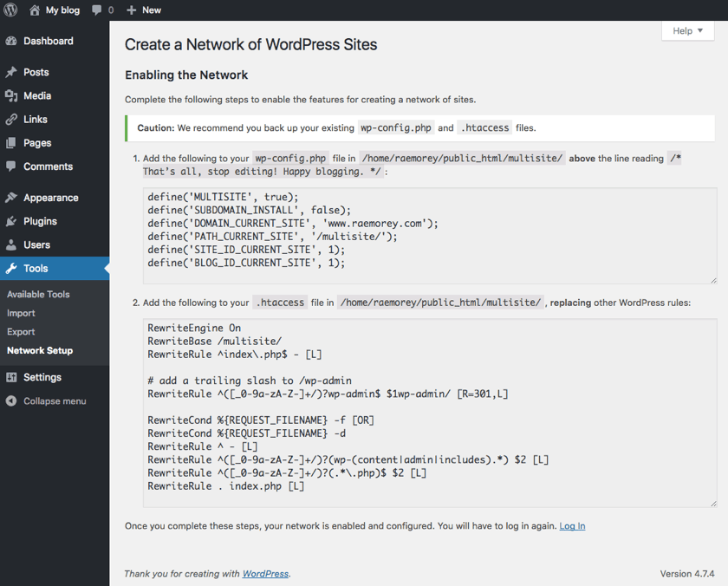This screenshot has height=586, width=728.
Task: Click the WordPress logo icon
Action: (10, 10)
